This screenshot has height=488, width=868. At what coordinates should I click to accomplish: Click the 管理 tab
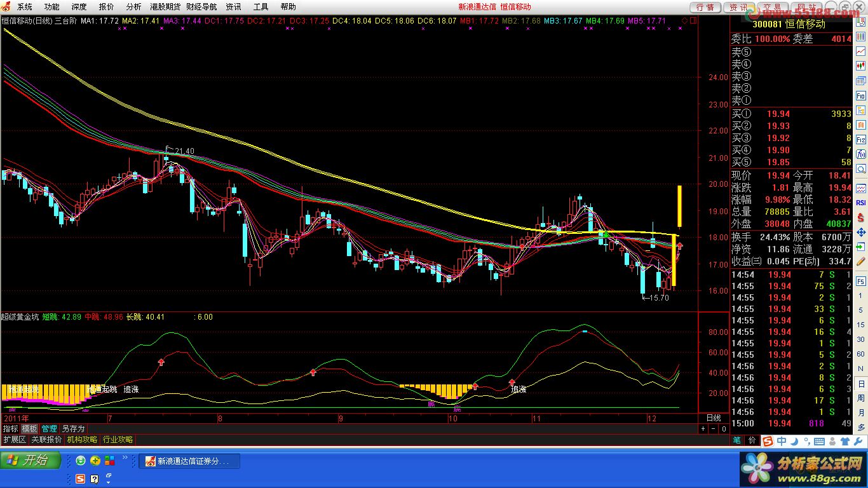(50, 429)
